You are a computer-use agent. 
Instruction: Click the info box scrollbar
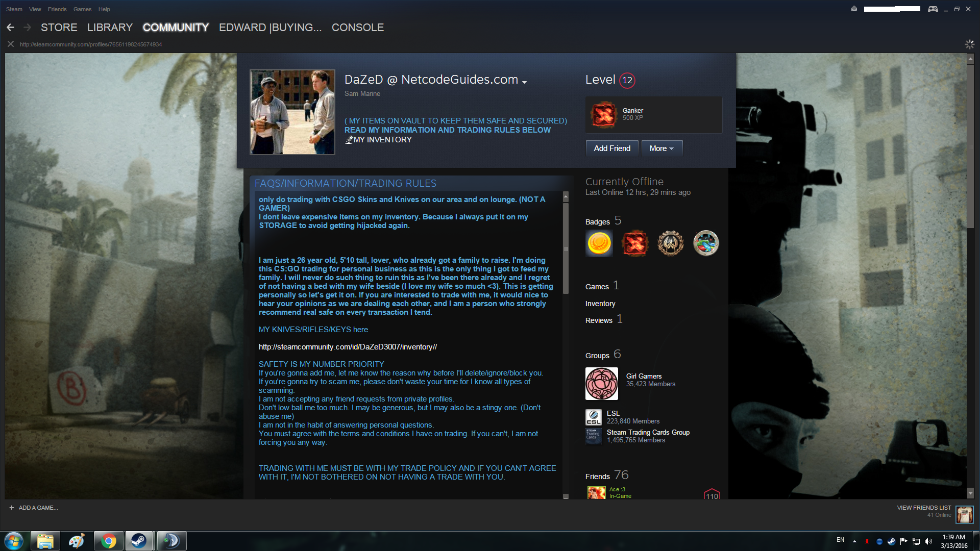[566, 249]
